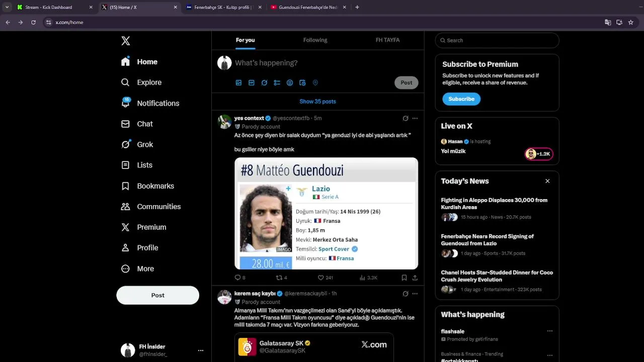The image size is (644, 362).
Task: Bookmark this page with star icon
Action: [x=630, y=22]
